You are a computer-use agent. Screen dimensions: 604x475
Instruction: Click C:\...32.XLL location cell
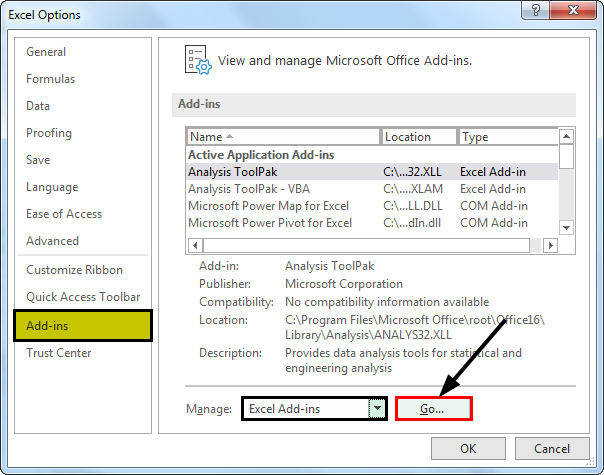click(x=413, y=172)
